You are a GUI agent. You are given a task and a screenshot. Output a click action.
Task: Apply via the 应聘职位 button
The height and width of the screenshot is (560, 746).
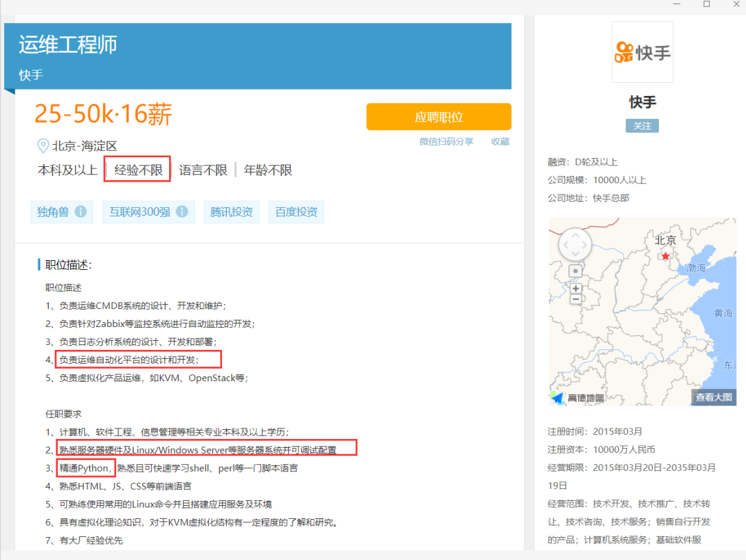(438, 117)
